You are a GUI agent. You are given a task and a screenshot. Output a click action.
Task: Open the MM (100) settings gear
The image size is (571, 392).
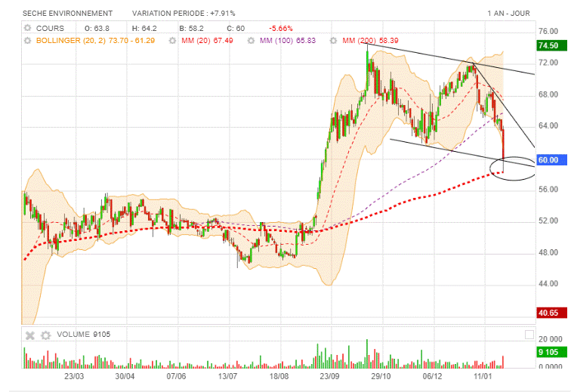point(251,41)
